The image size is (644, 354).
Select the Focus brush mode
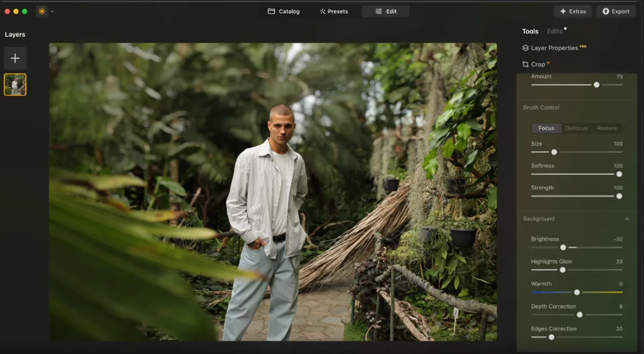(x=546, y=128)
